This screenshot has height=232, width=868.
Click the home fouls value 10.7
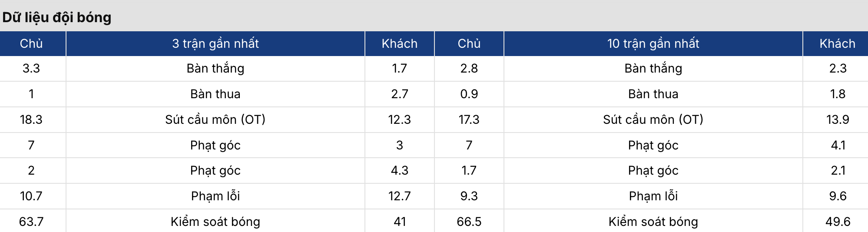click(31, 196)
